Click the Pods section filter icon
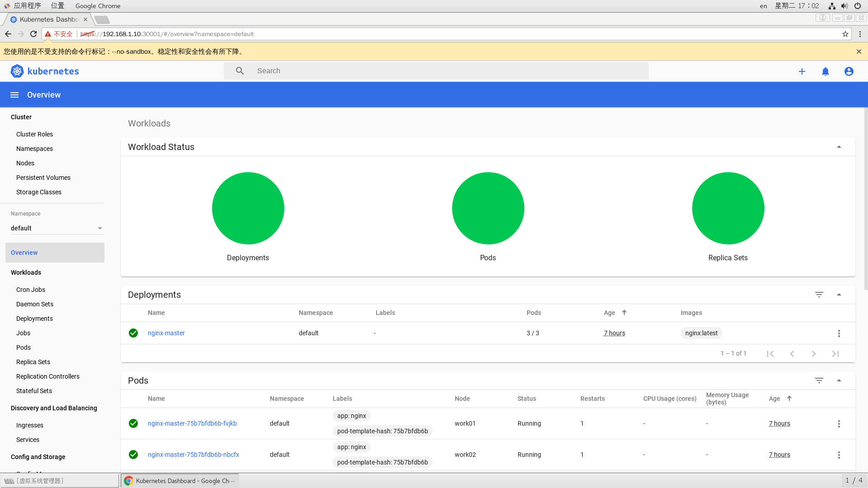Image resolution: width=868 pixels, height=488 pixels. [x=819, y=380]
